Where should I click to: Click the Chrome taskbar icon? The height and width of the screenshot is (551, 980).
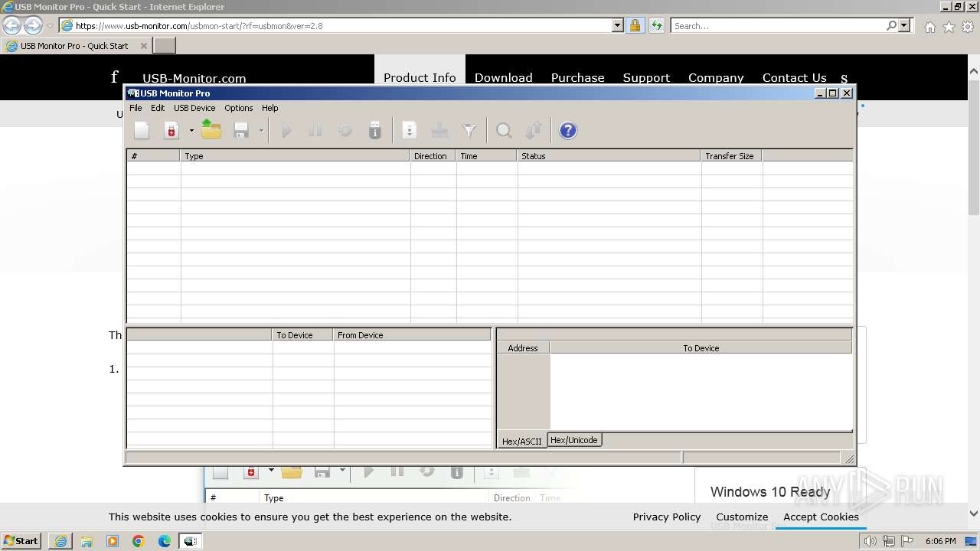(139, 541)
